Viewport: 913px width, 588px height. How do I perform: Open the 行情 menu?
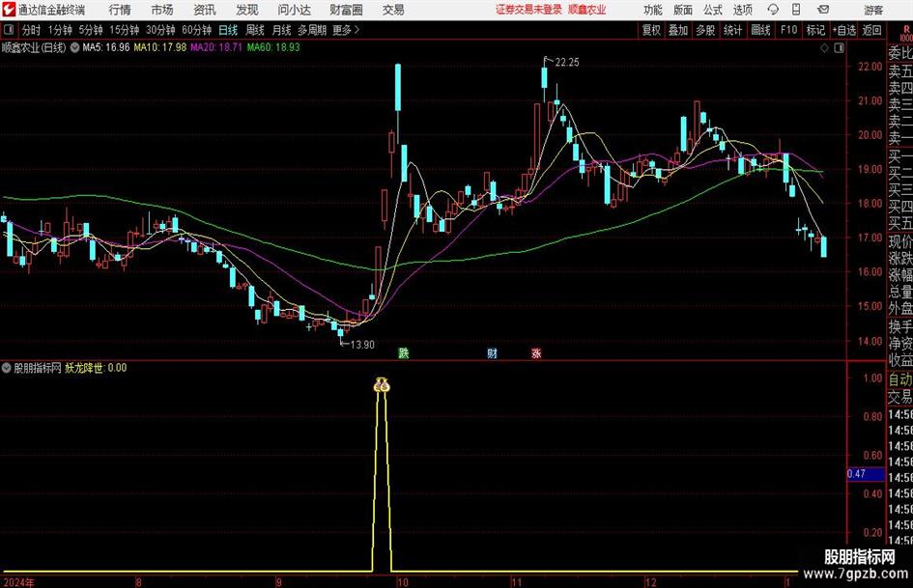pos(120,10)
